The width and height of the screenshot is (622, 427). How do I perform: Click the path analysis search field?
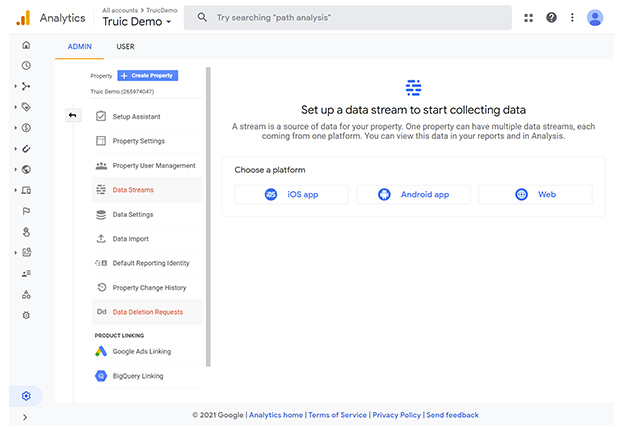tap(347, 17)
